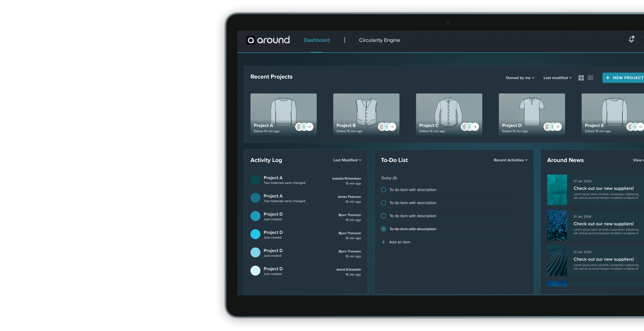Open the Owned by me filter dropdown
Viewport: 644px width, 331px height.
tap(520, 78)
